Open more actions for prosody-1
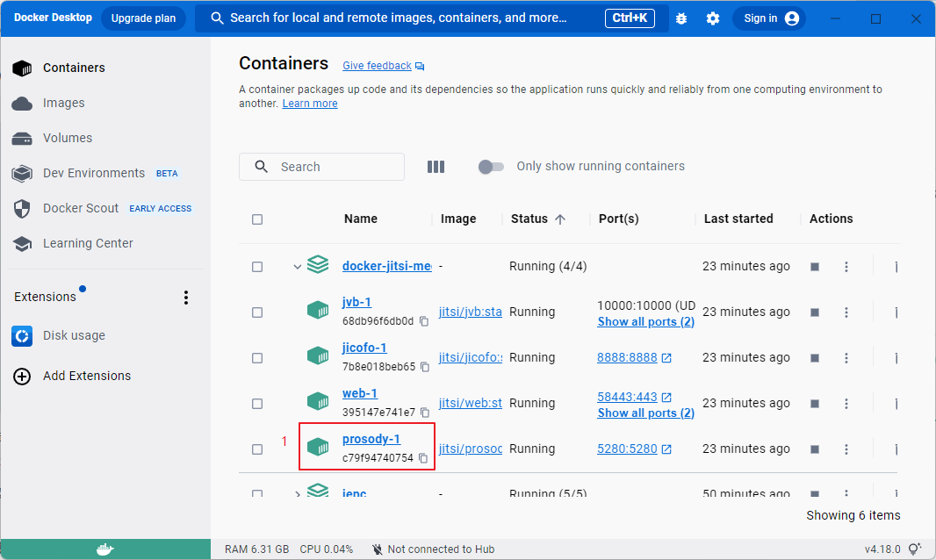This screenshot has height=560, width=936. click(846, 449)
